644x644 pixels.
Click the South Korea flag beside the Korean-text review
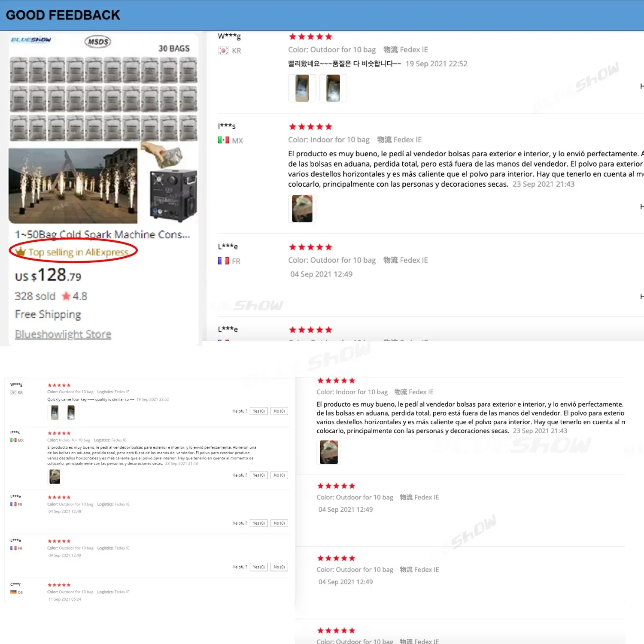click(x=223, y=51)
